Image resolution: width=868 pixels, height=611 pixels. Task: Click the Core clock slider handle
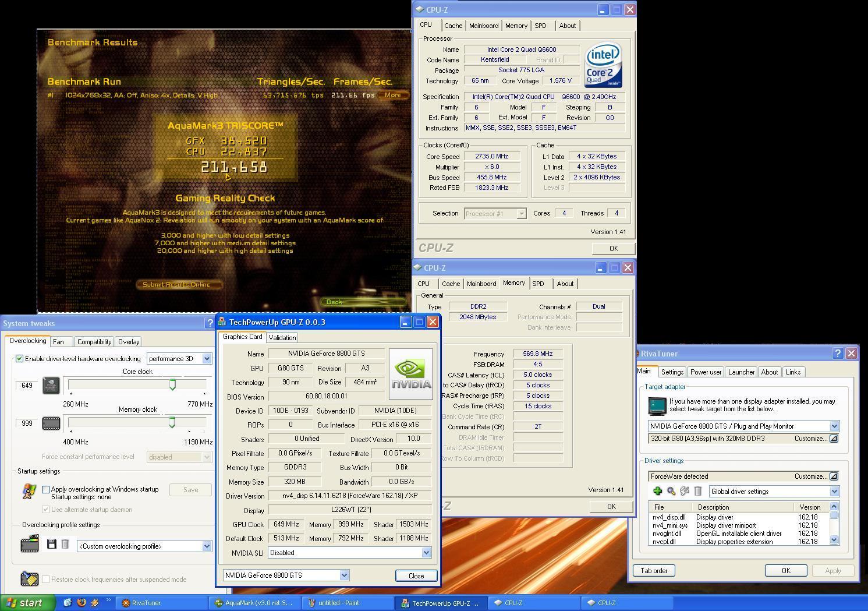point(172,385)
